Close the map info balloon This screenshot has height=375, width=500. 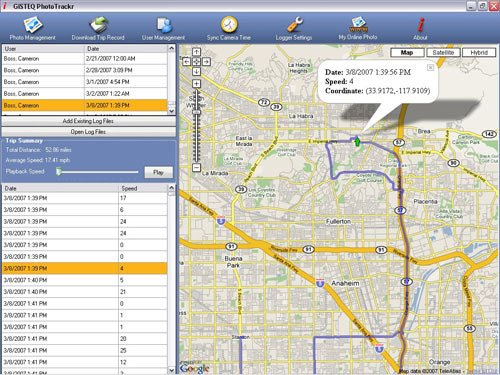430,68
